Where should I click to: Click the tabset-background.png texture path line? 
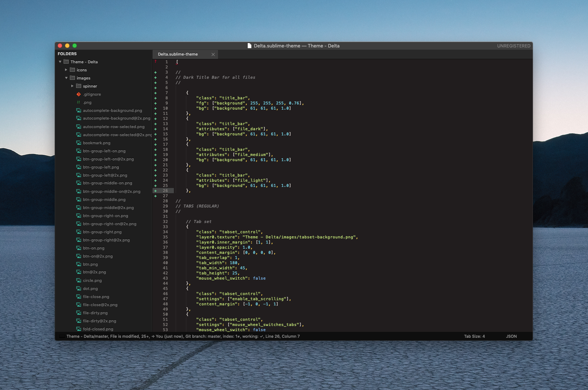[x=277, y=237]
